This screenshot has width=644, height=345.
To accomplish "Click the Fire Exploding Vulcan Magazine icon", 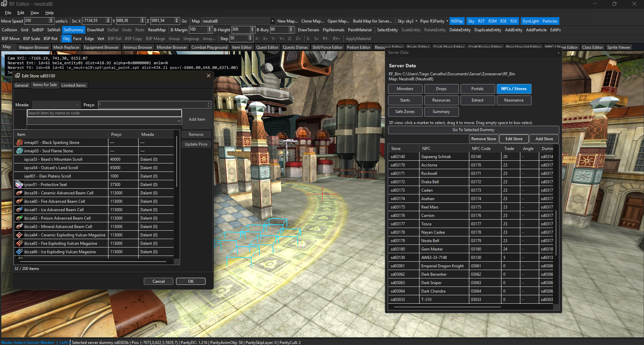I will coord(19,243).
